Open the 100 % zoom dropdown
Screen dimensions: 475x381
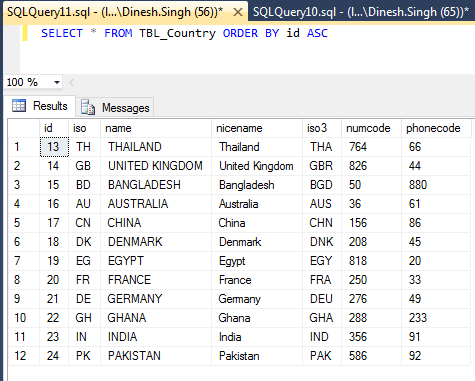coord(57,82)
